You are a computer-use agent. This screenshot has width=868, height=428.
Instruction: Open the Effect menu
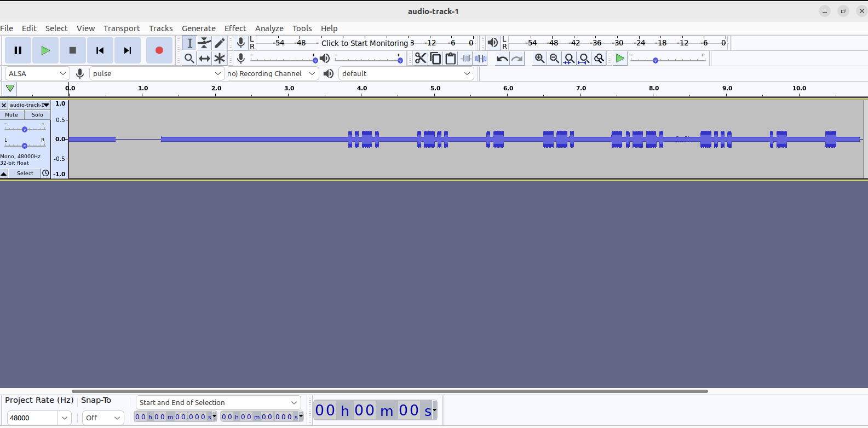point(235,28)
